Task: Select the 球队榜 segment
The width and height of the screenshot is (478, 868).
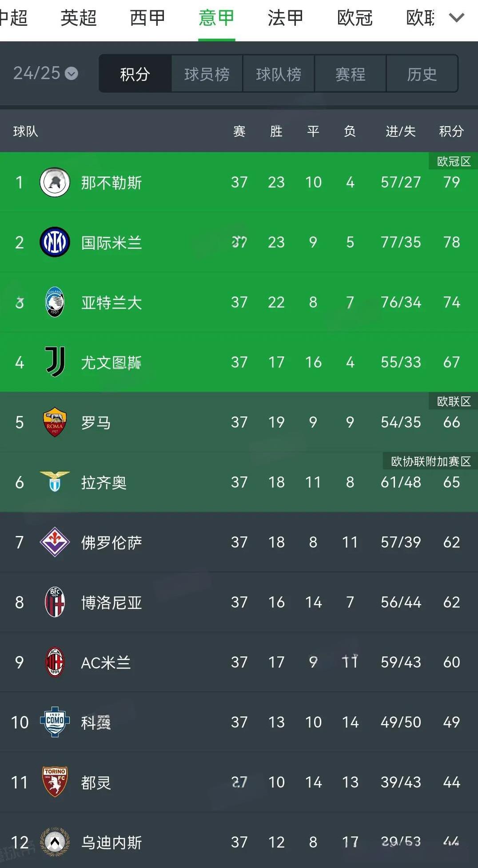Action: (x=279, y=74)
